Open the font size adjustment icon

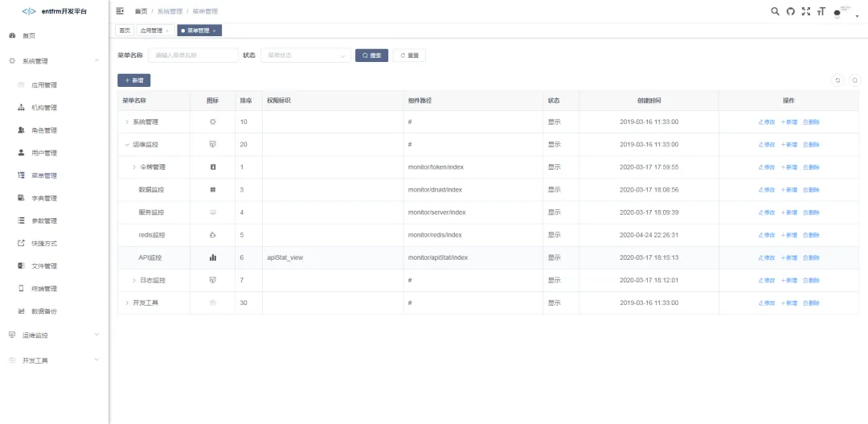tap(821, 11)
